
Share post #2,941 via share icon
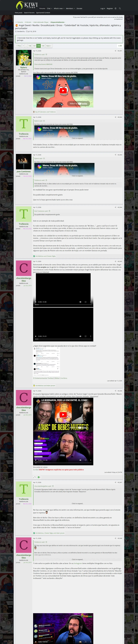coord(115,51)
